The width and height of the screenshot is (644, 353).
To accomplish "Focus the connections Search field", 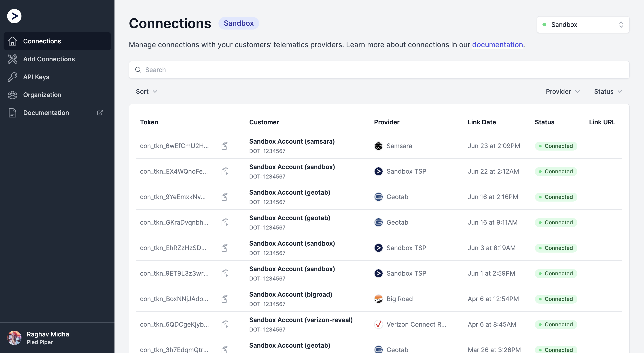I will click(x=379, y=70).
